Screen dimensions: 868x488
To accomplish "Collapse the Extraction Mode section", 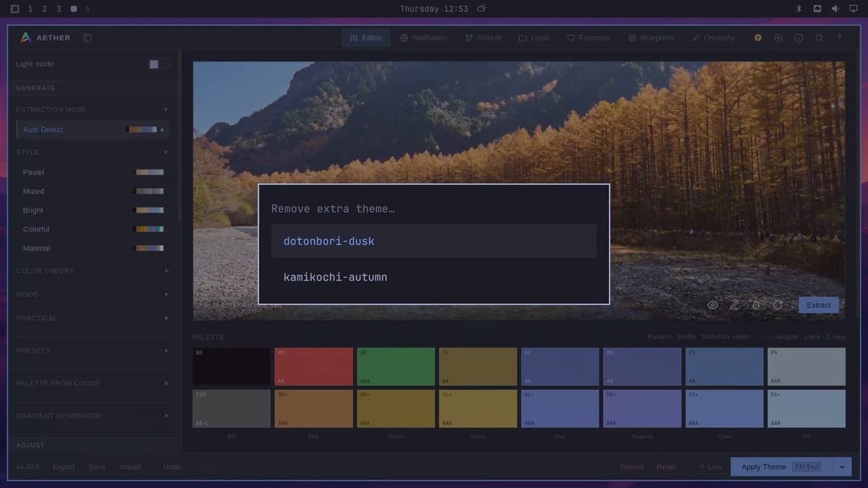I will [93, 109].
